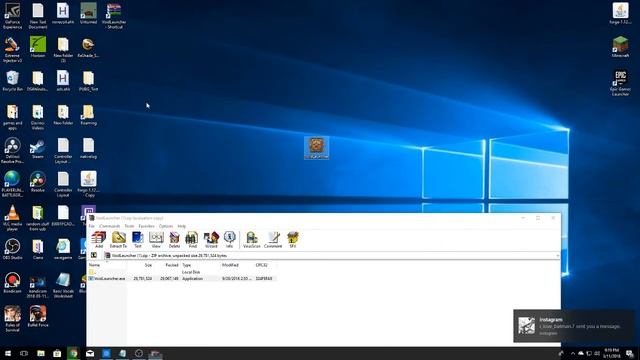Viewport: 640px width, 360px height.
Task: Show hidden system tray icons chevron
Action: pos(573,353)
